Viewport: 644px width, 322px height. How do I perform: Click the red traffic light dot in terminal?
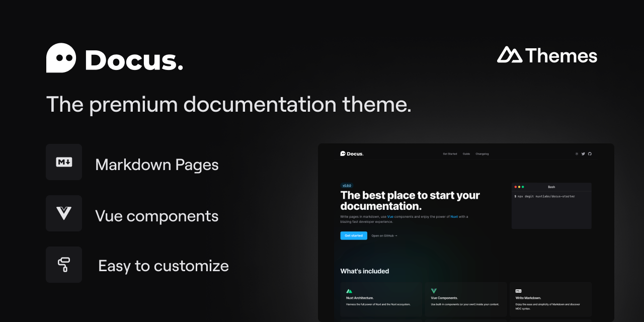pos(515,186)
